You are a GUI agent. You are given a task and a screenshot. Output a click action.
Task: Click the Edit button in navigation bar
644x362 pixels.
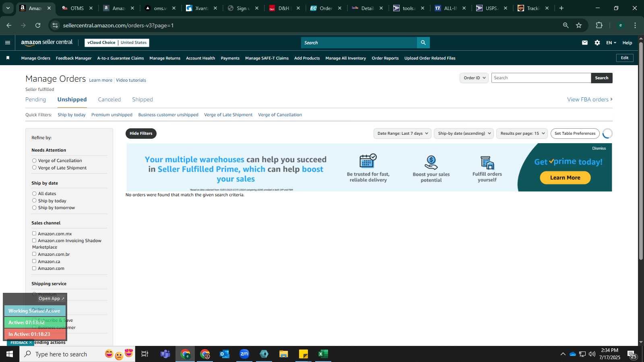(625, 58)
